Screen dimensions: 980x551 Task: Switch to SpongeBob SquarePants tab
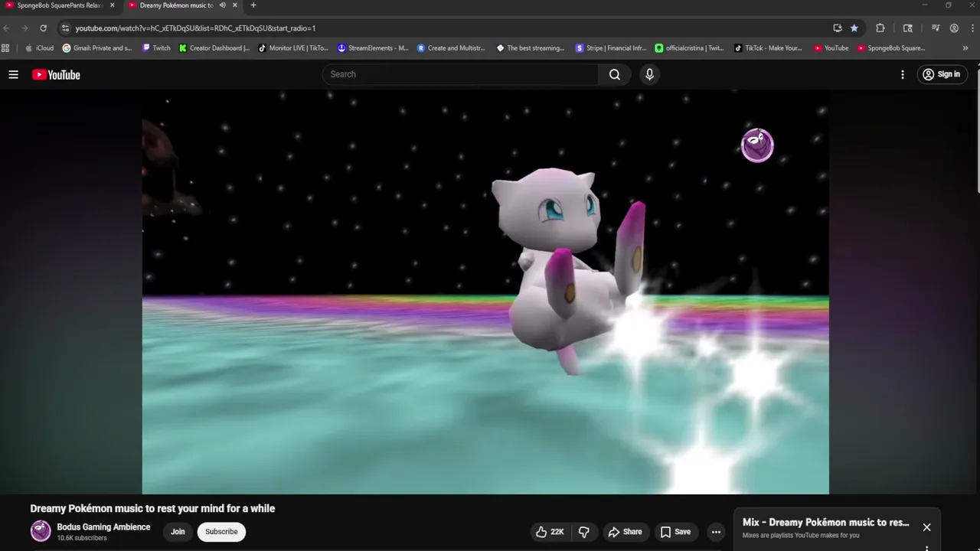click(x=60, y=5)
